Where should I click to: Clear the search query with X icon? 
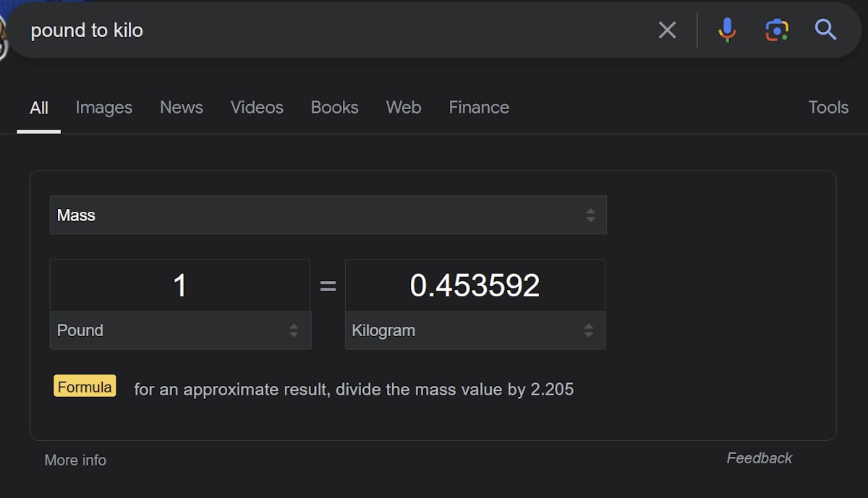point(667,30)
